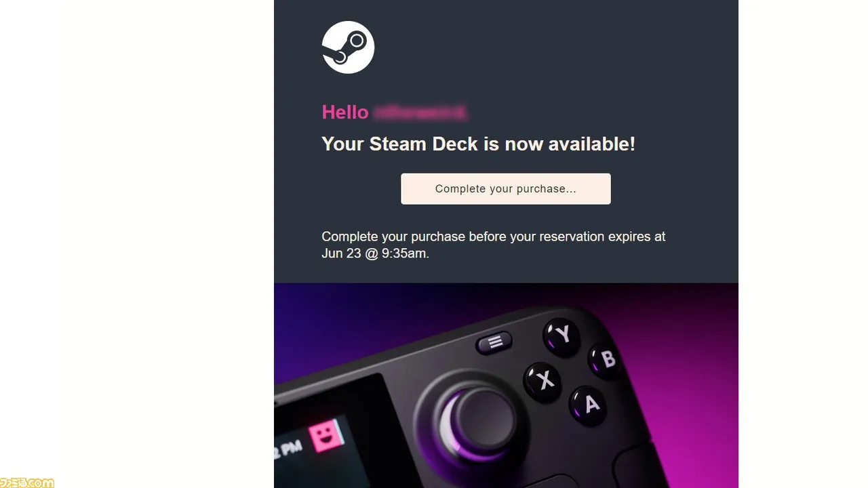
Task: Click the Complete your purchase button
Action: pyautogui.click(x=506, y=188)
